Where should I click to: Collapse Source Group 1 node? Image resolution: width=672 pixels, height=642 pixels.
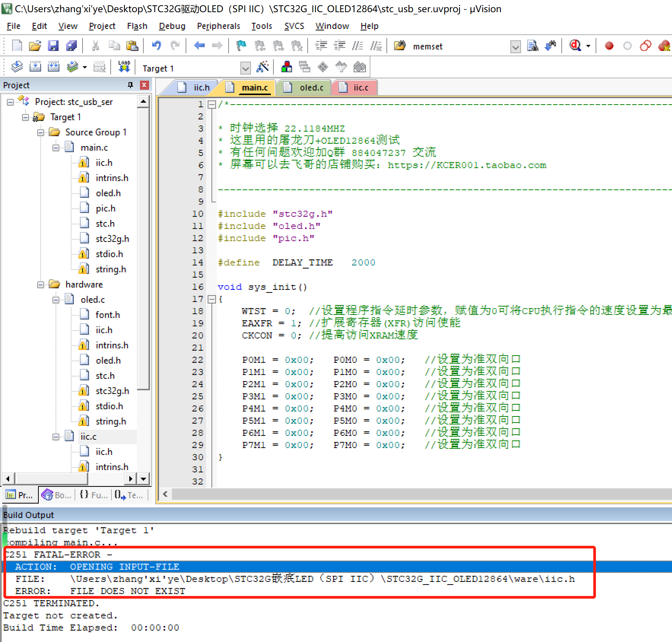pos(41,132)
